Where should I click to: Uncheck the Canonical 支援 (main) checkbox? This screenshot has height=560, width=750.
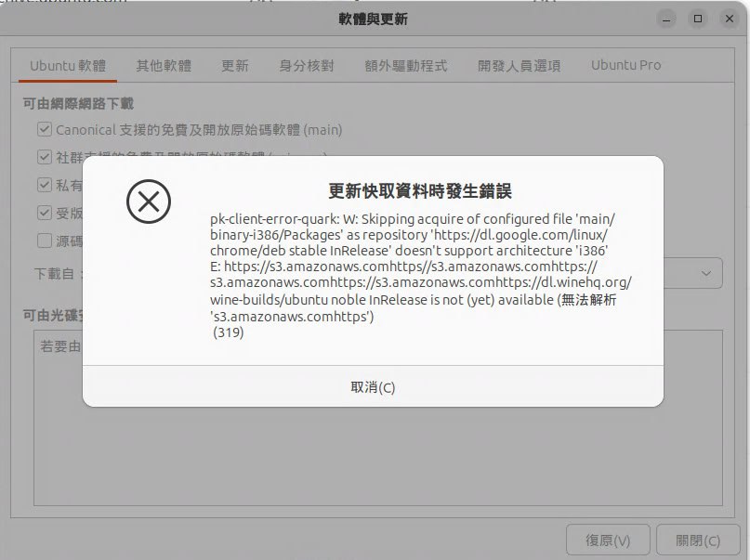pos(45,130)
